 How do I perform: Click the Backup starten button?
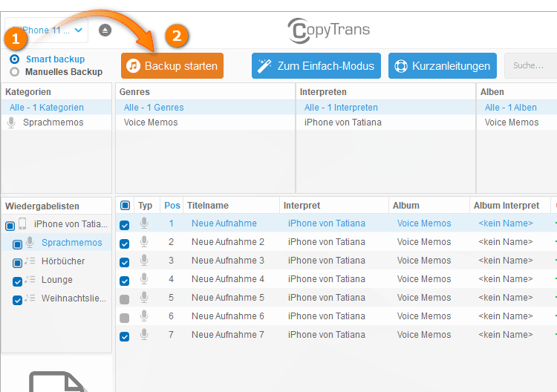point(172,65)
